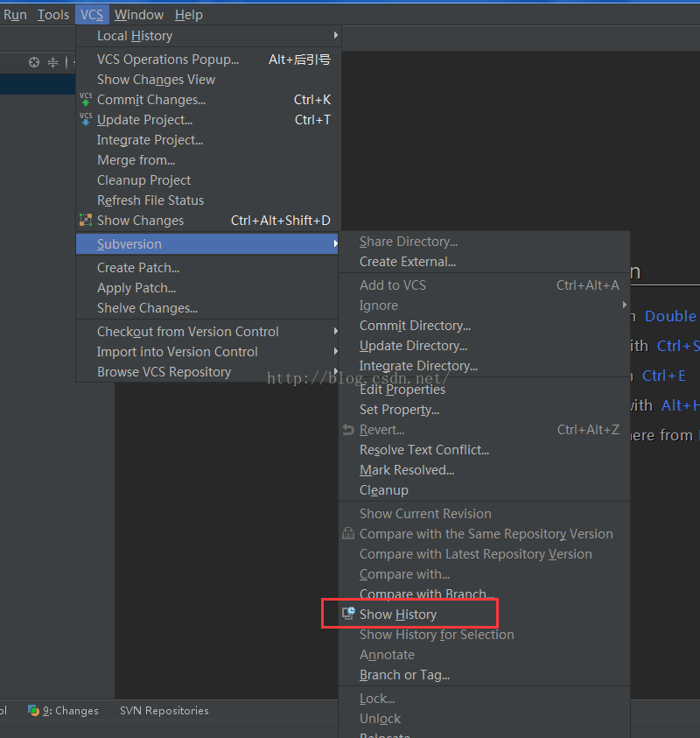Click the Commit Changes VCS arrow icon
Viewport: 700px width, 738px height.
86,99
